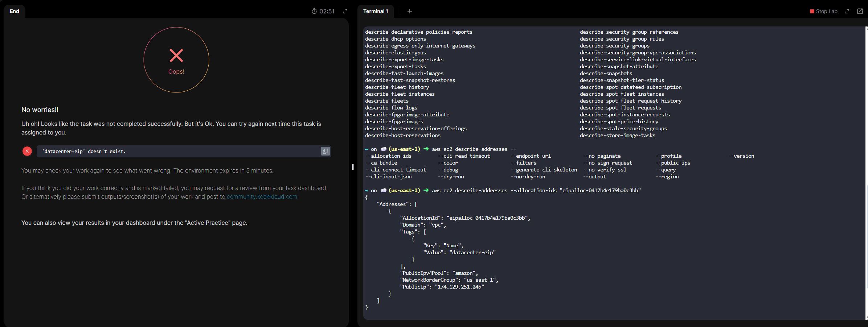Grab the divider handle between the panels

pos(353,167)
